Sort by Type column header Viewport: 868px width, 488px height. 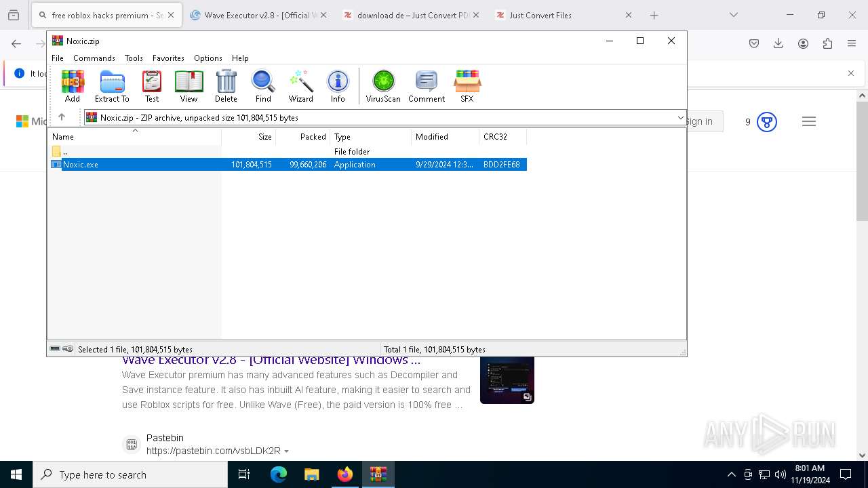tap(371, 137)
